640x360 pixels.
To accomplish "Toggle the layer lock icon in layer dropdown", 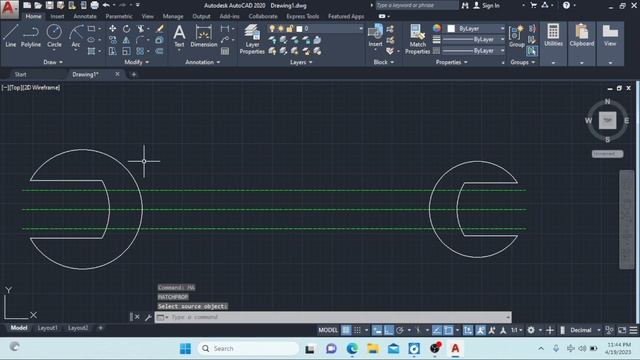I will click(x=289, y=29).
